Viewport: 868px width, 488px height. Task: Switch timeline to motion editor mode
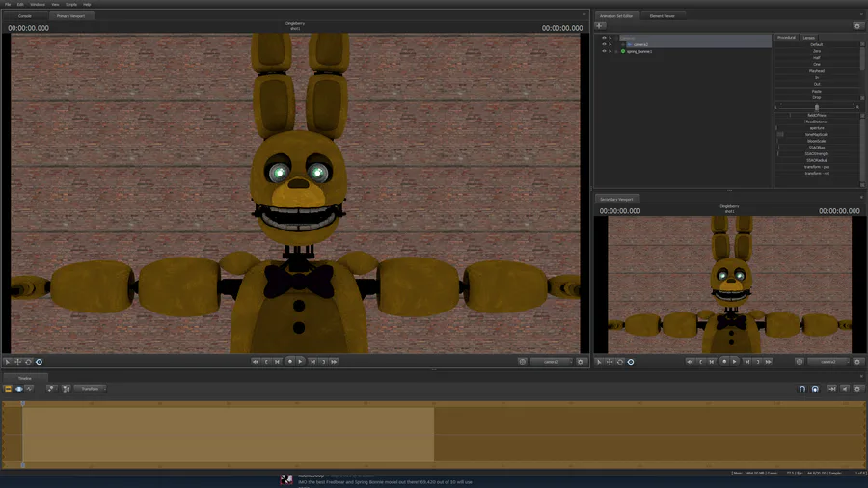pyautogui.click(x=19, y=389)
